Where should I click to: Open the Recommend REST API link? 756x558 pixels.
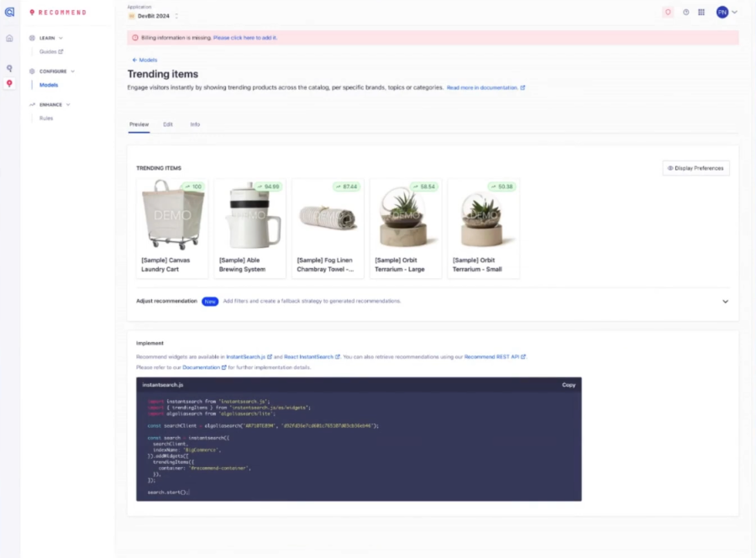(x=495, y=357)
